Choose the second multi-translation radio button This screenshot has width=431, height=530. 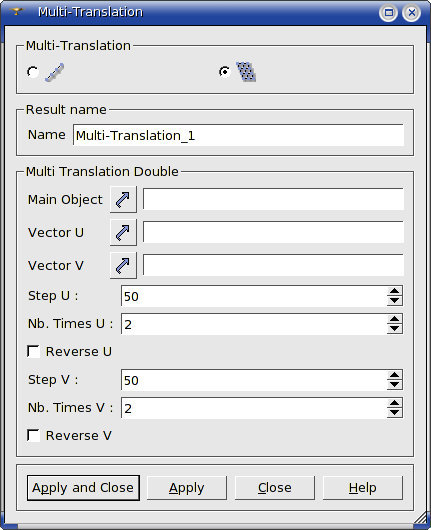pos(224,72)
